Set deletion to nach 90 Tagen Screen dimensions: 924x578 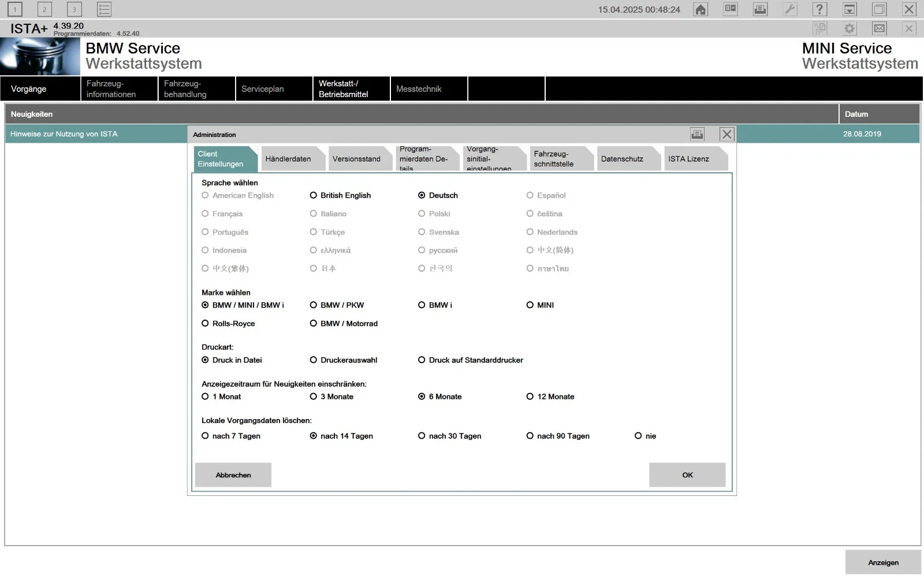tap(558, 436)
